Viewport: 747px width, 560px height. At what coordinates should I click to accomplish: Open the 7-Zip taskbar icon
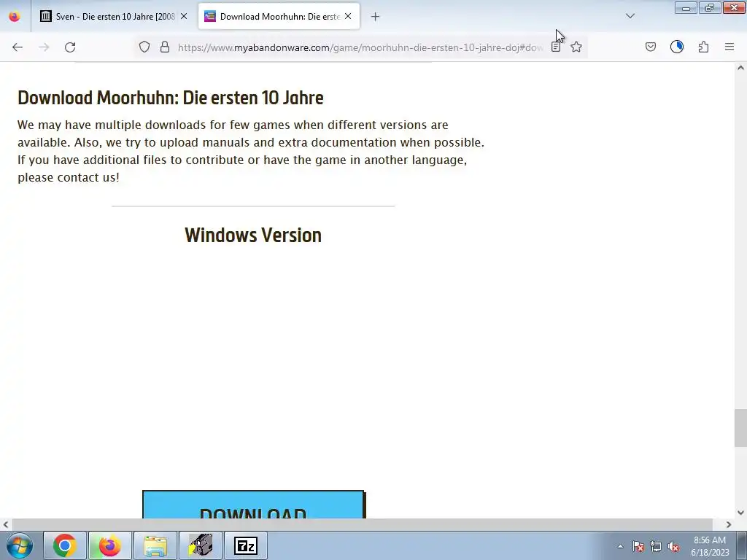[x=246, y=545]
